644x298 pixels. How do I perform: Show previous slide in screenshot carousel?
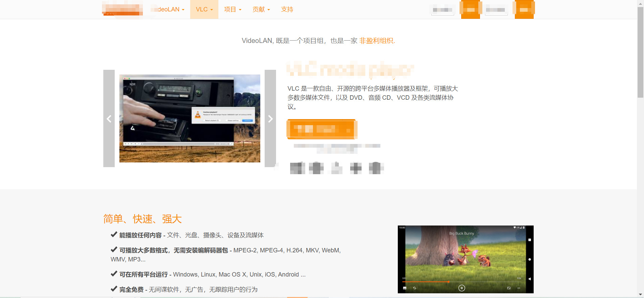click(x=109, y=118)
